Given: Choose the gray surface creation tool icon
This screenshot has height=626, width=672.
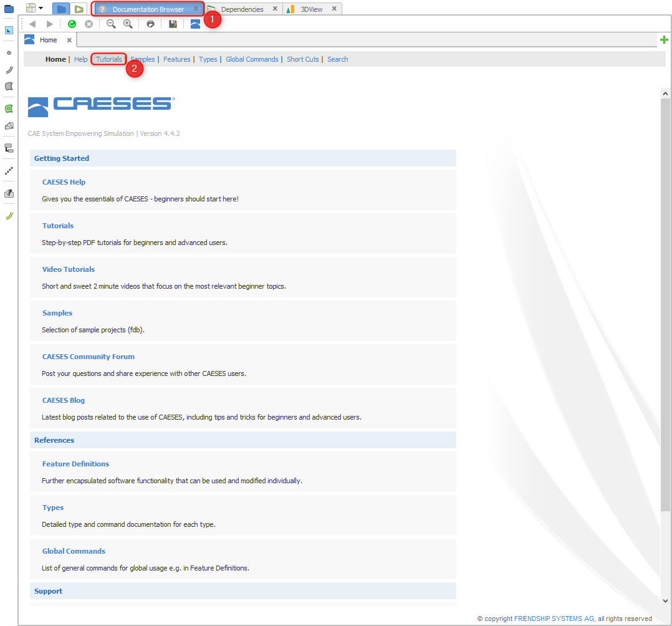Looking at the screenshot, I should pyautogui.click(x=9, y=86).
